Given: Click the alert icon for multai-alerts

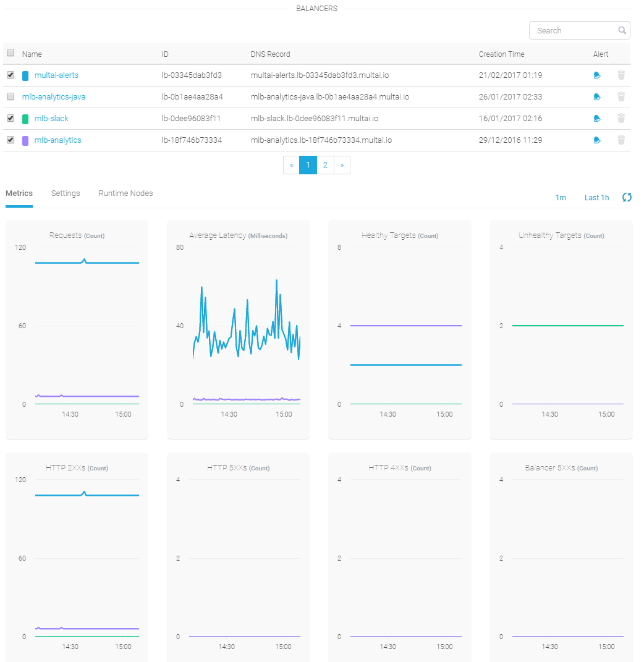Looking at the screenshot, I should pyautogui.click(x=596, y=75).
